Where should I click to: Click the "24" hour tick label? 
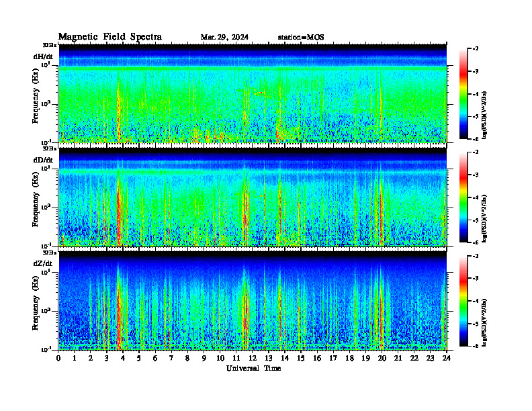447,358
